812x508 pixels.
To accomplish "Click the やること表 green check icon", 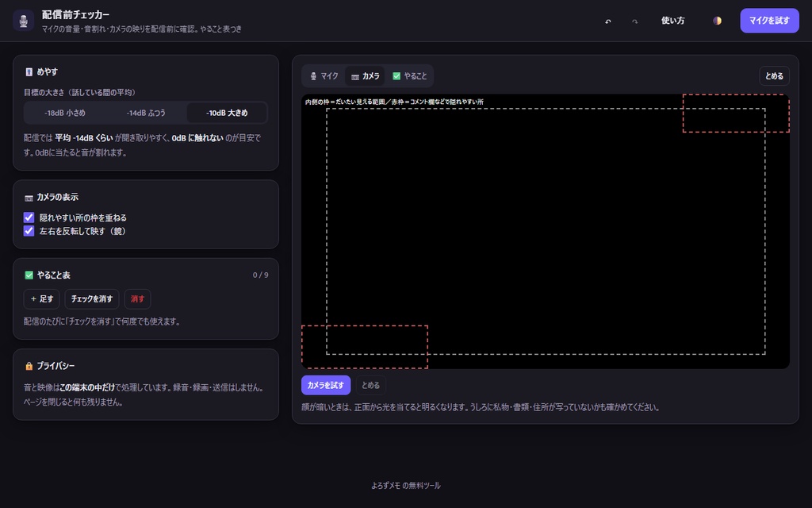I will coord(29,275).
